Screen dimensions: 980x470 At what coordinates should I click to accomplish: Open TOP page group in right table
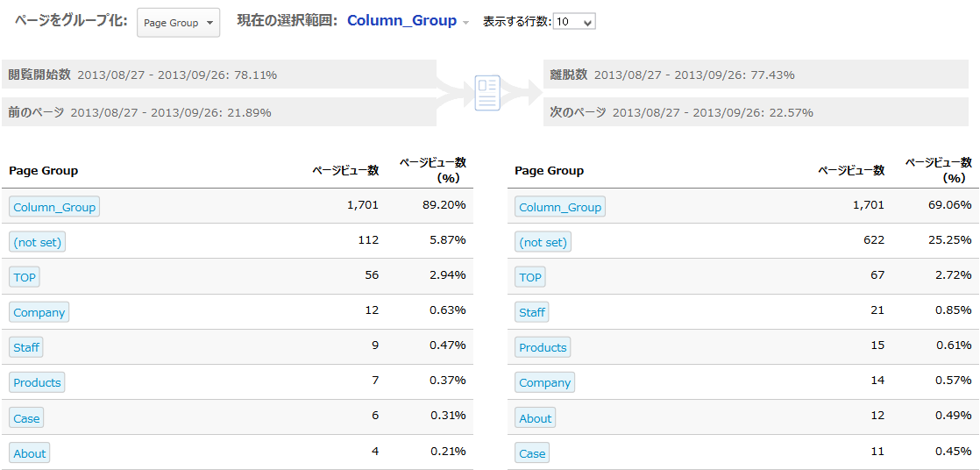point(530,277)
